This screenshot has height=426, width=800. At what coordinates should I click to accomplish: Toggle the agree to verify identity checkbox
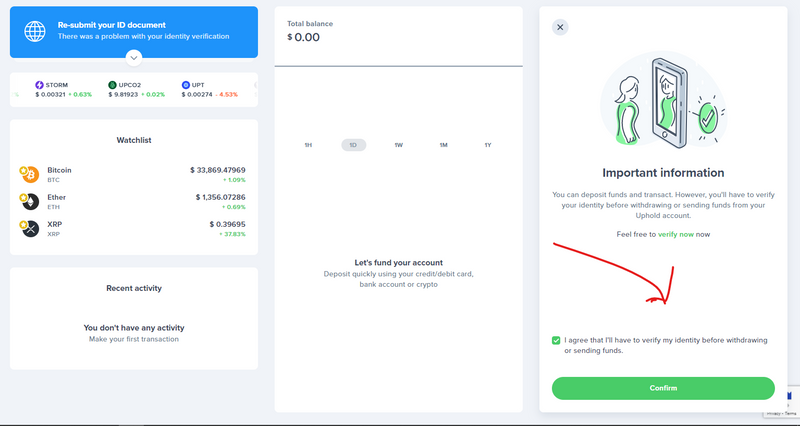556,340
